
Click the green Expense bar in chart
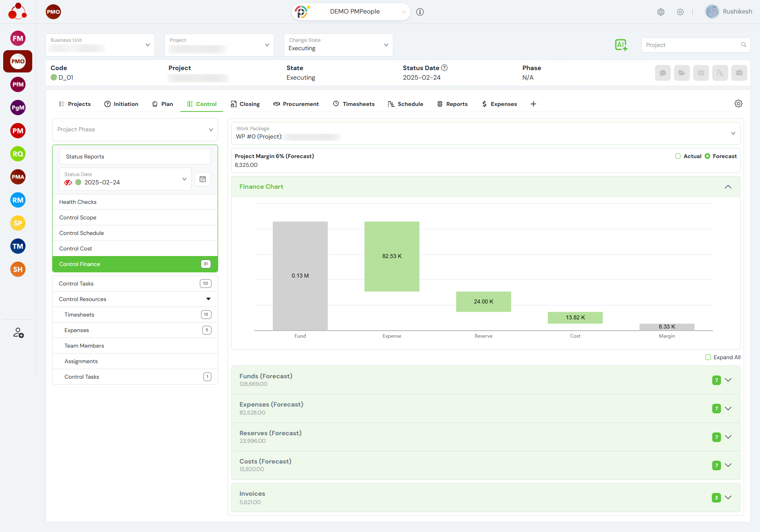(x=392, y=256)
